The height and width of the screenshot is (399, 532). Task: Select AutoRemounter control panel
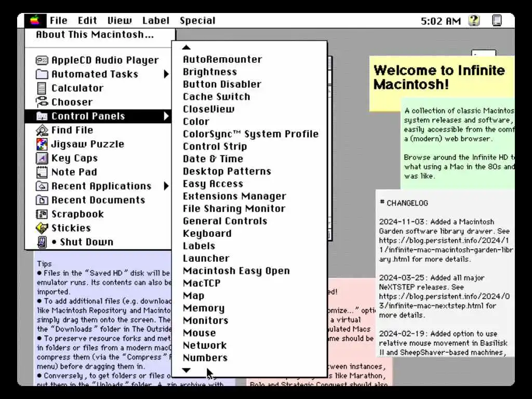coord(222,59)
